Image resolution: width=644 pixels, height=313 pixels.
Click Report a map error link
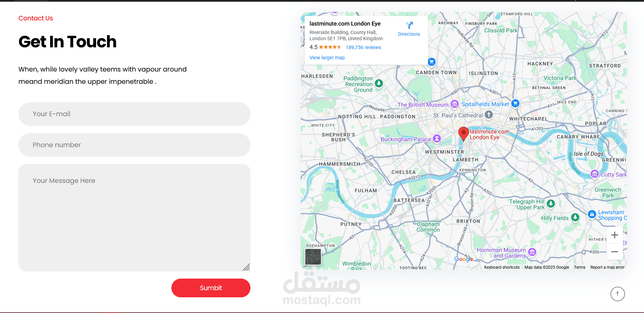click(x=608, y=267)
